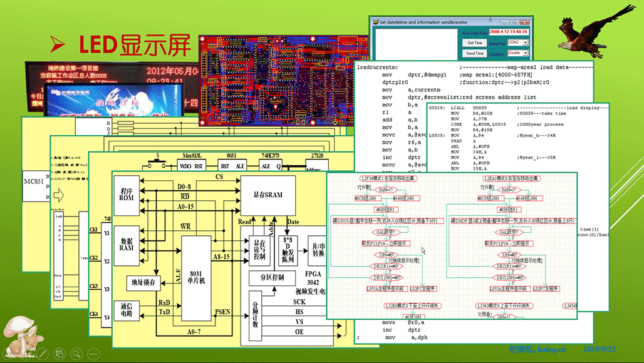Viewport: 644px width, 363px height.
Task: Click the Max813L chip label
Action: 192,156
